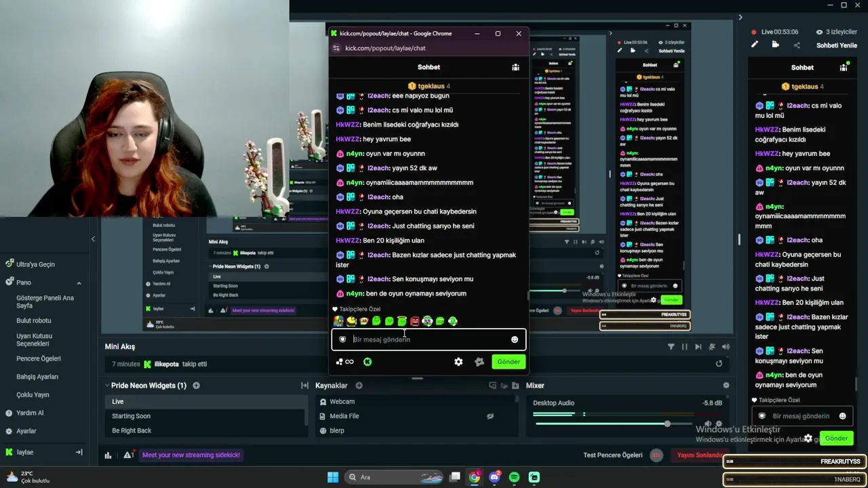Open users list in docked chat panel
The width and height of the screenshot is (868, 488).
click(x=844, y=67)
